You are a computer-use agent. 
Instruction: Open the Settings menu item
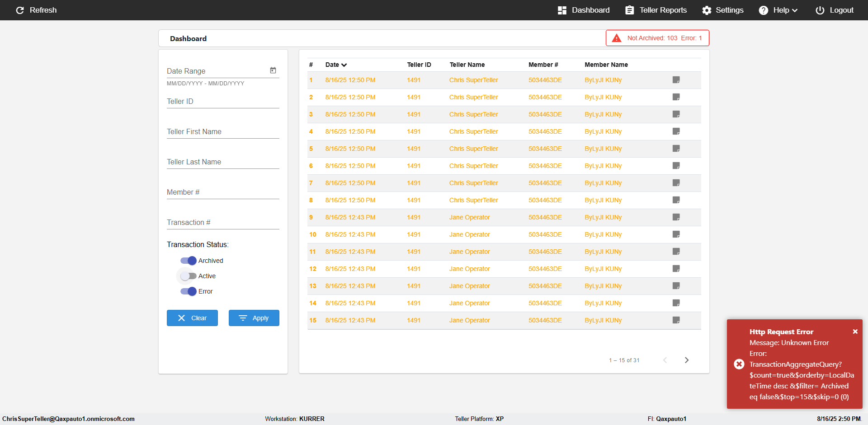point(723,10)
